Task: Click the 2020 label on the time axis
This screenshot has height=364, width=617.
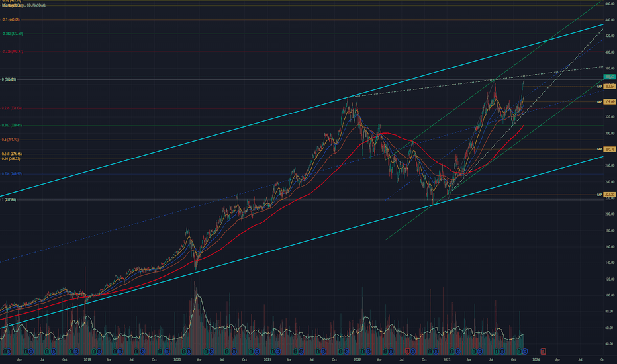Action: click(x=177, y=359)
